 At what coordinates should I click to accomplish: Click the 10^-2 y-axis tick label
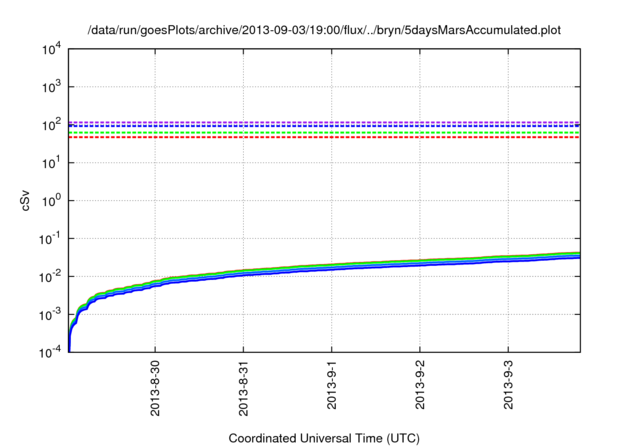click(x=50, y=277)
